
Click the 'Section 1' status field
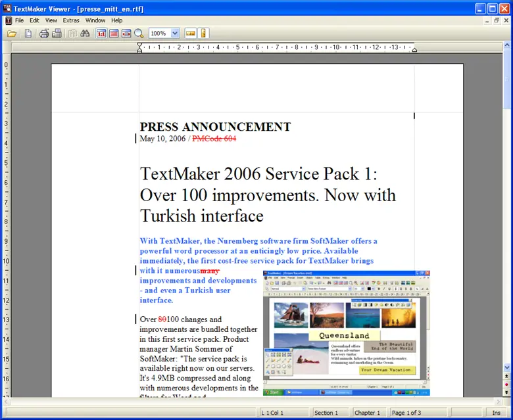331,413
